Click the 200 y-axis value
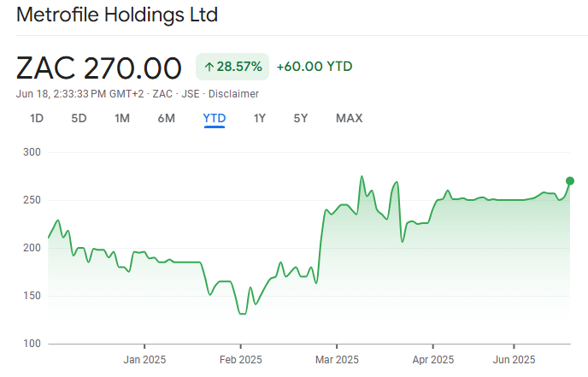 32,248
